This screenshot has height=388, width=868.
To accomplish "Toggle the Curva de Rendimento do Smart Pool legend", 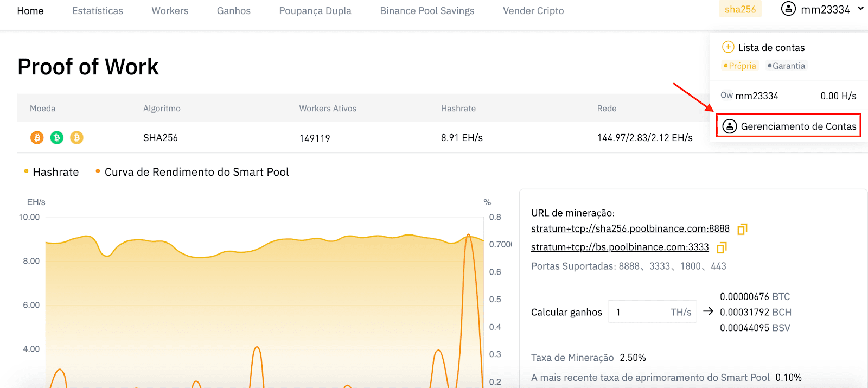I will tap(192, 172).
